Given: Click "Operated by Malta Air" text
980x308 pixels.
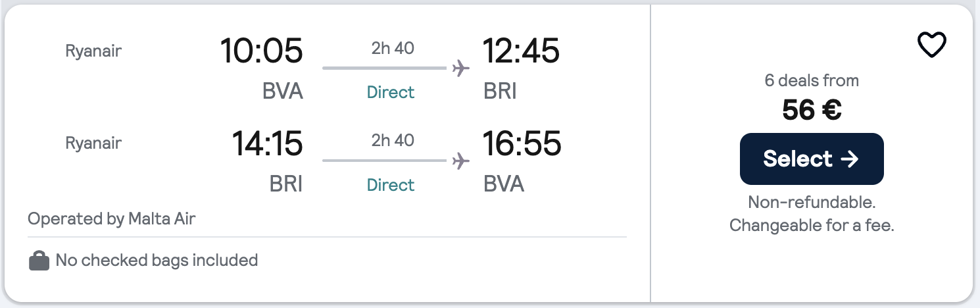Looking at the screenshot, I should pyautogui.click(x=112, y=218).
